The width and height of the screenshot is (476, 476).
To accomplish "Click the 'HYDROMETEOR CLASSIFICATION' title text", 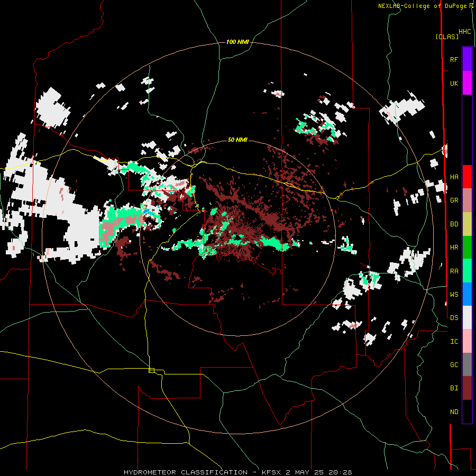I will 186,472.
